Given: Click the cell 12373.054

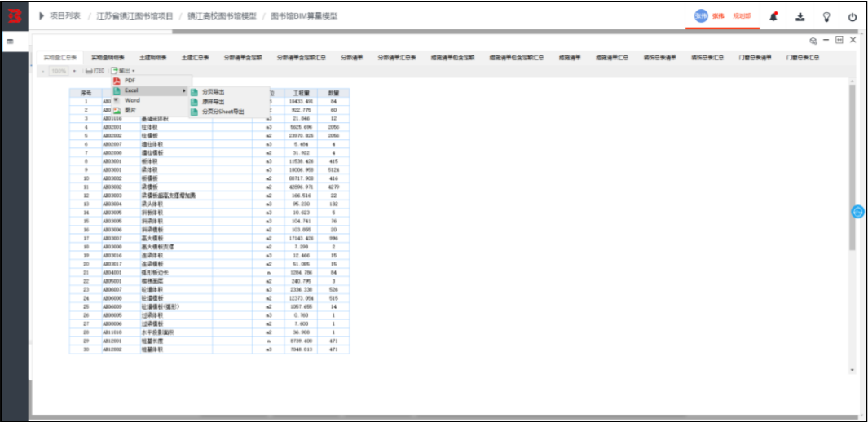Looking at the screenshot, I should [x=301, y=298].
